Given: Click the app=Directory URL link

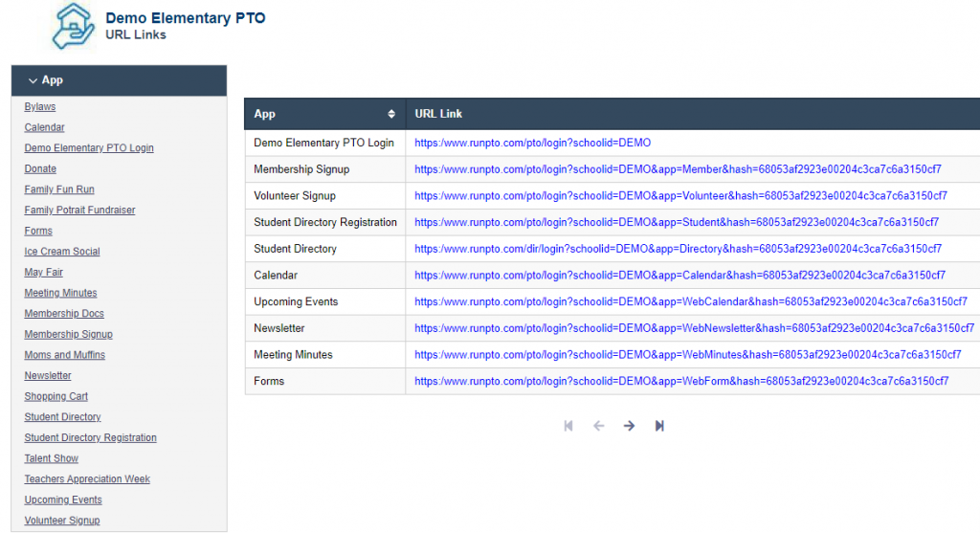Looking at the screenshot, I should (x=678, y=249).
